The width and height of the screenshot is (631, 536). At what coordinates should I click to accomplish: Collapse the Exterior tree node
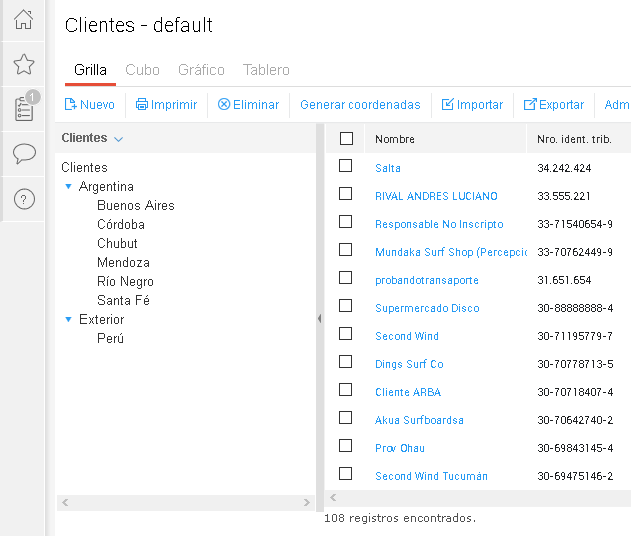click(x=68, y=319)
